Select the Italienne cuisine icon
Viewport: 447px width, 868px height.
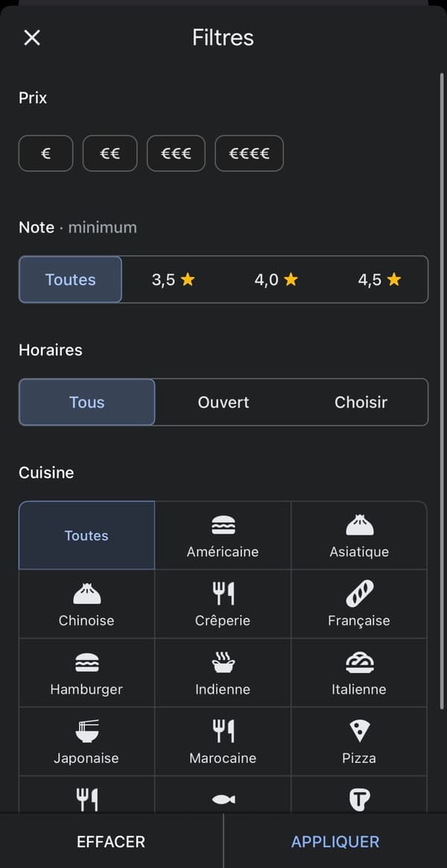pyautogui.click(x=359, y=662)
